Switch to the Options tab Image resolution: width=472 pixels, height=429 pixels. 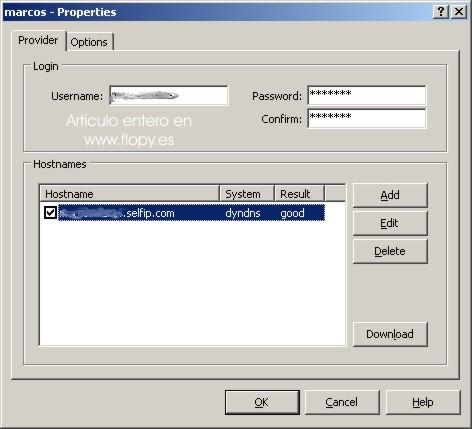point(89,42)
